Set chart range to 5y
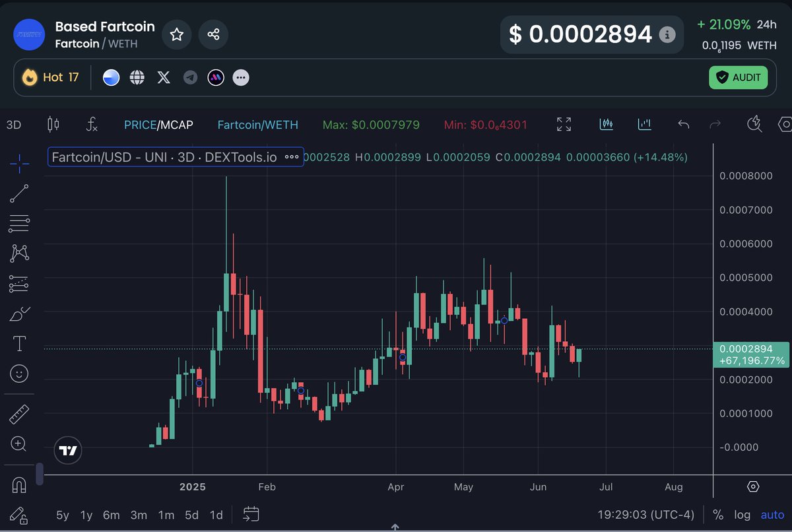The image size is (792, 532). pyautogui.click(x=62, y=515)
